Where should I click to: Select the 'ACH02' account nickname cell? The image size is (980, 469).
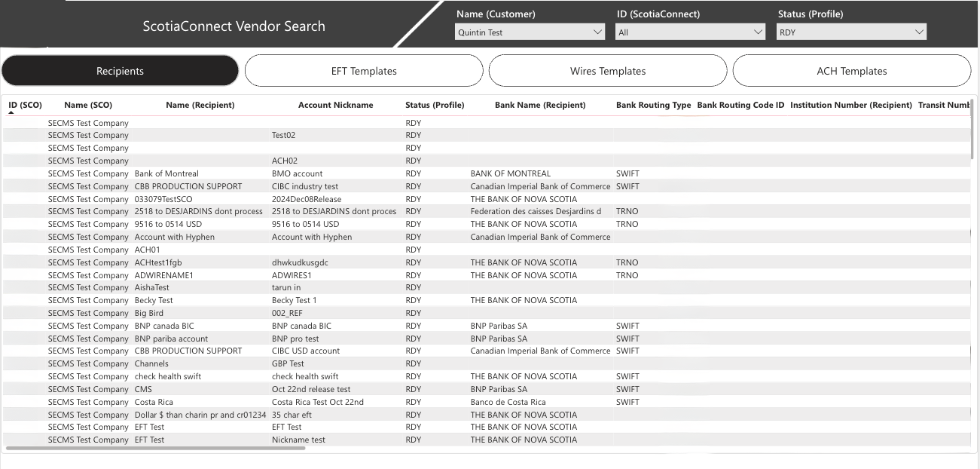tap(285, 161)
